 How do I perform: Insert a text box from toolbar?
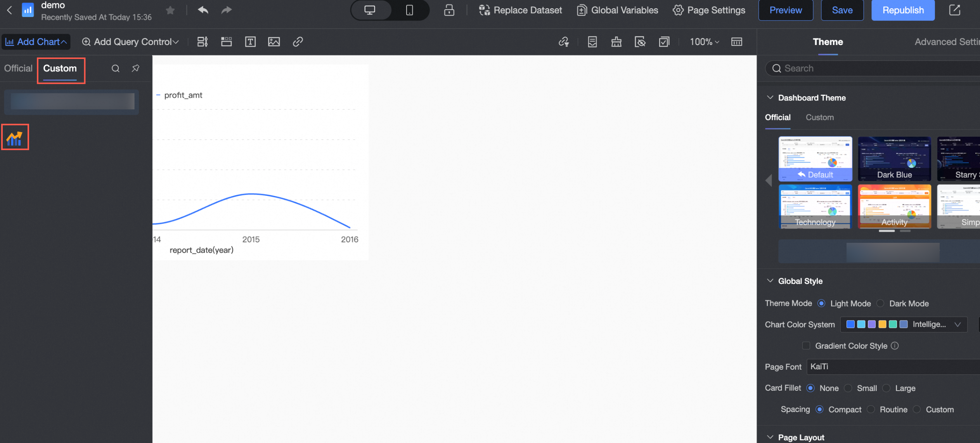click(x=250, y=42)
